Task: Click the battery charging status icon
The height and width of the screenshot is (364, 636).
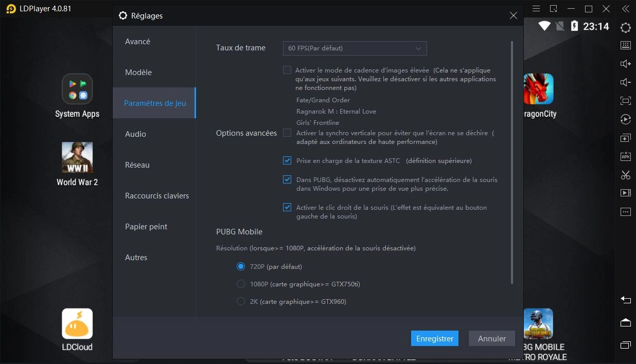Action: coord(575,26)
